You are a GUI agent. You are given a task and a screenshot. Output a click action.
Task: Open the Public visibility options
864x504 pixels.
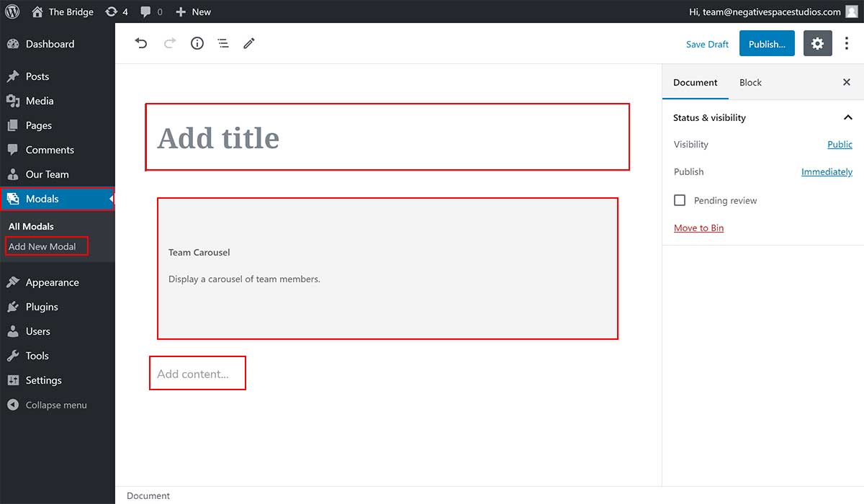point(840,145)
